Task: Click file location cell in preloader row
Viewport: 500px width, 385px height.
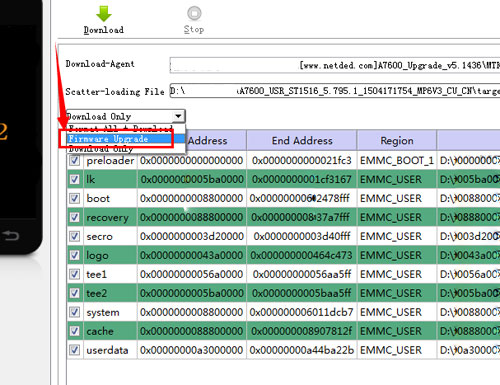Action: click(x=469, y=161)
